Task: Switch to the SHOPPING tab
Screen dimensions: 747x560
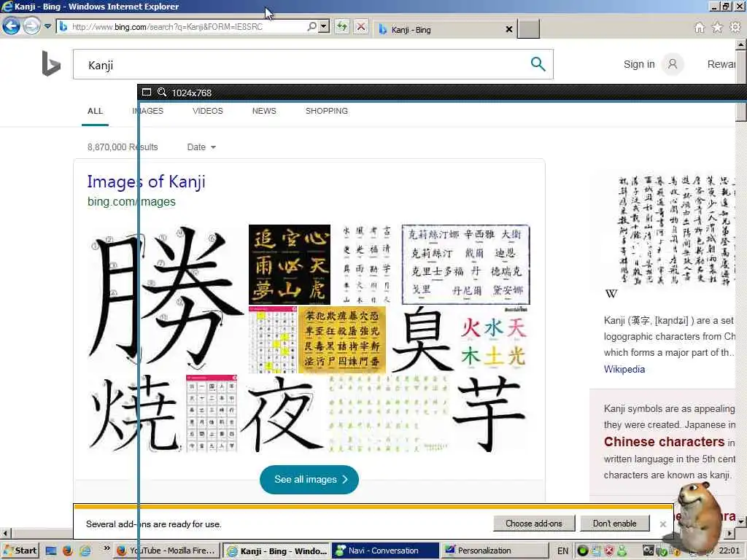Action: point(326,111)
